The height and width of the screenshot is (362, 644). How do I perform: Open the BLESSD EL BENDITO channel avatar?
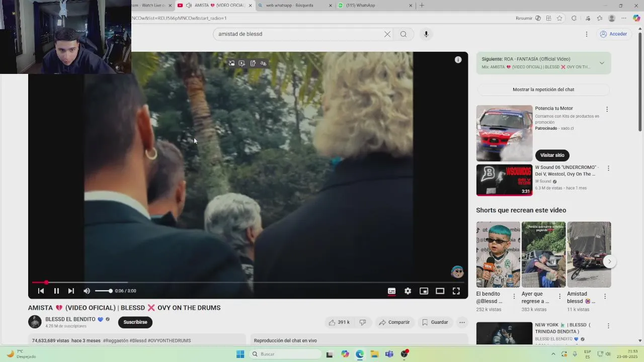pyautogui.click(x=35, y=322)
